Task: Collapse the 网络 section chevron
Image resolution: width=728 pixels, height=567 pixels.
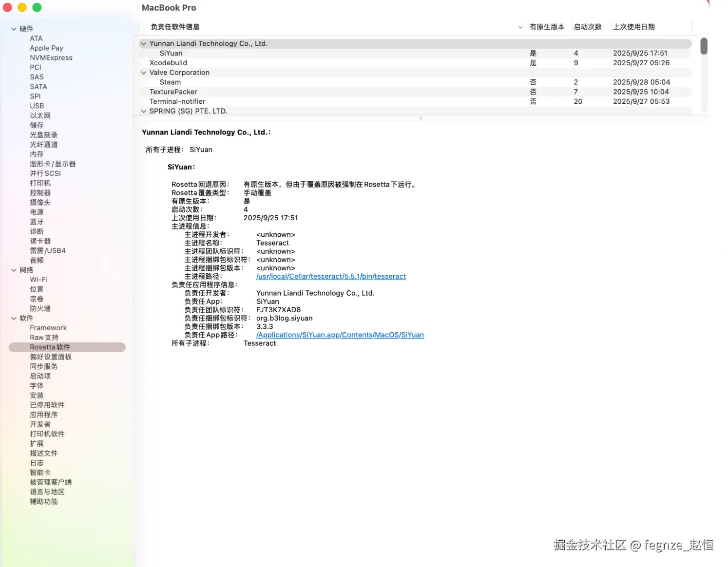Action: pyautogui.click(x=14, y=270)
